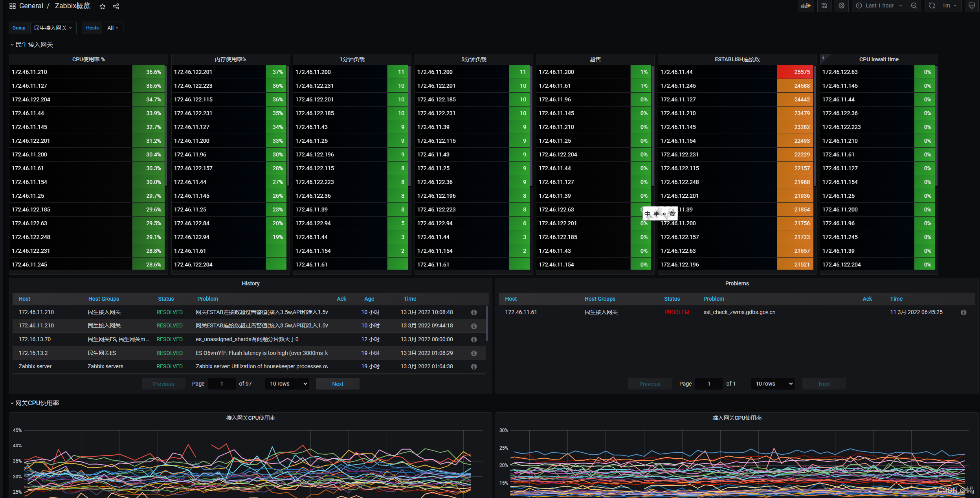Sort Problems table by Host Groups column

point(600,299)
